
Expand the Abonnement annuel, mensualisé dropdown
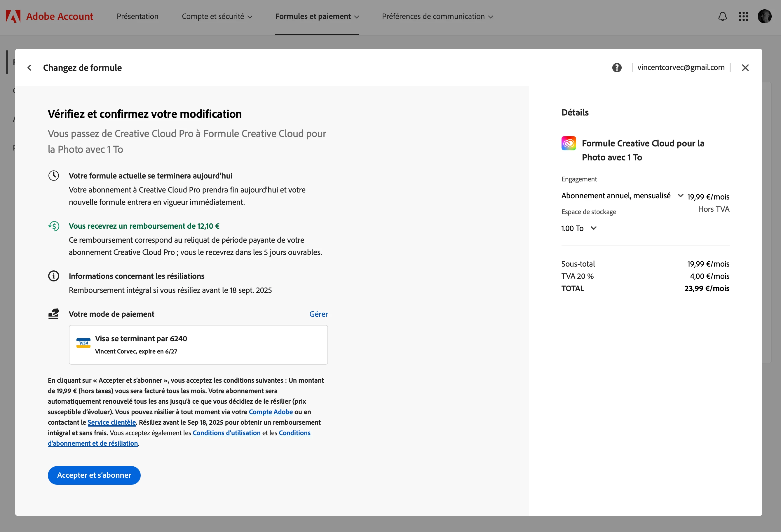[680, 195]
